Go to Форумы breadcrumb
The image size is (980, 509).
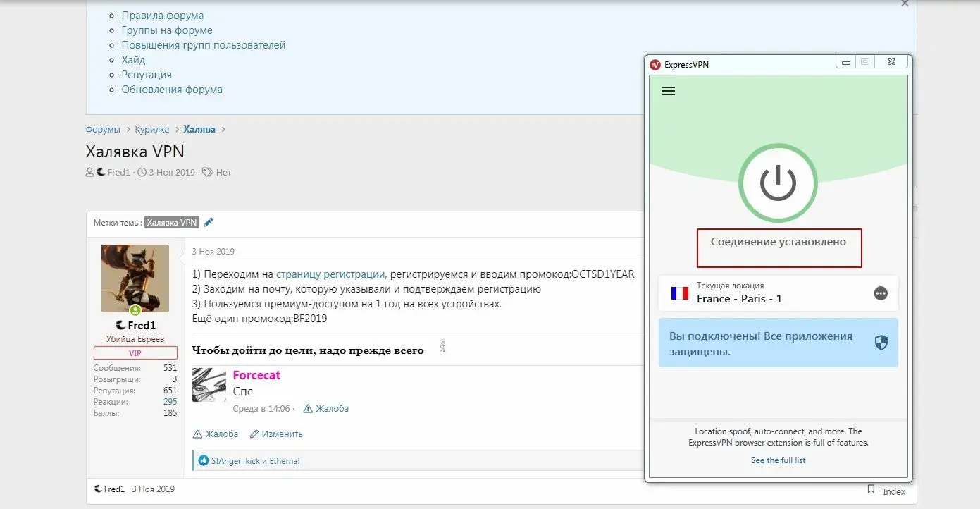click(x=103, y=130)
